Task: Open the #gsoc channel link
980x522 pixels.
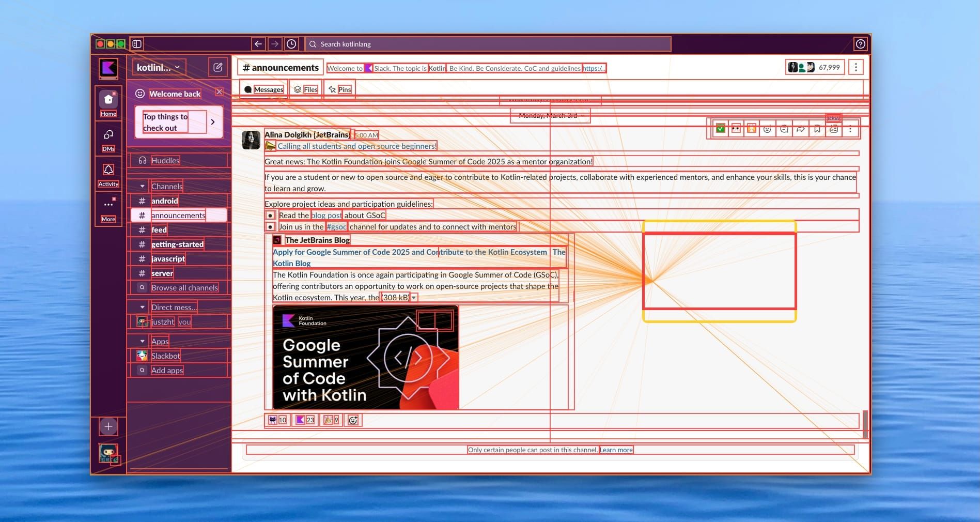Action: pos(336,227)
